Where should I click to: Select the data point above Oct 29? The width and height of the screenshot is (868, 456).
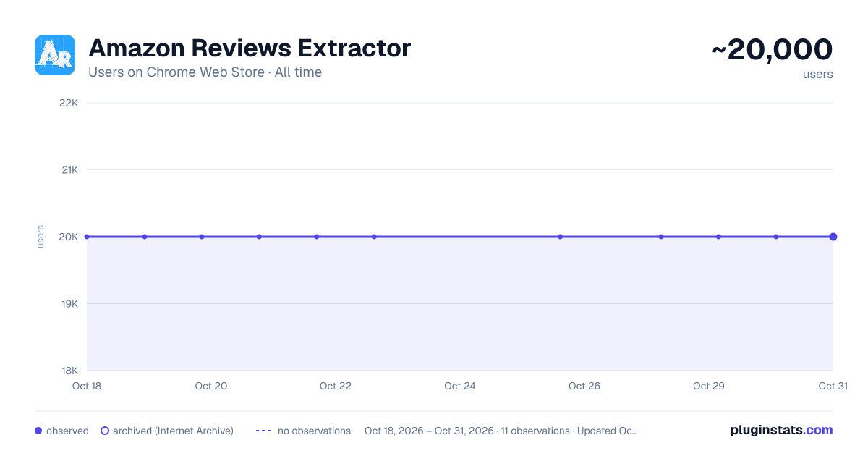pyautogui.click(x=718, y=237)
